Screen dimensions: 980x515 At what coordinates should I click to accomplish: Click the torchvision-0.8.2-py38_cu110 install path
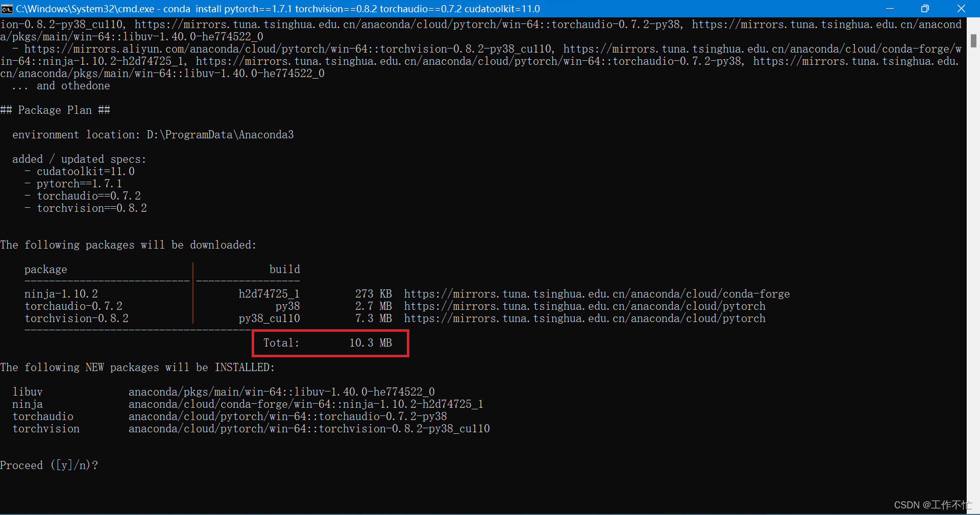coord(309,429)
